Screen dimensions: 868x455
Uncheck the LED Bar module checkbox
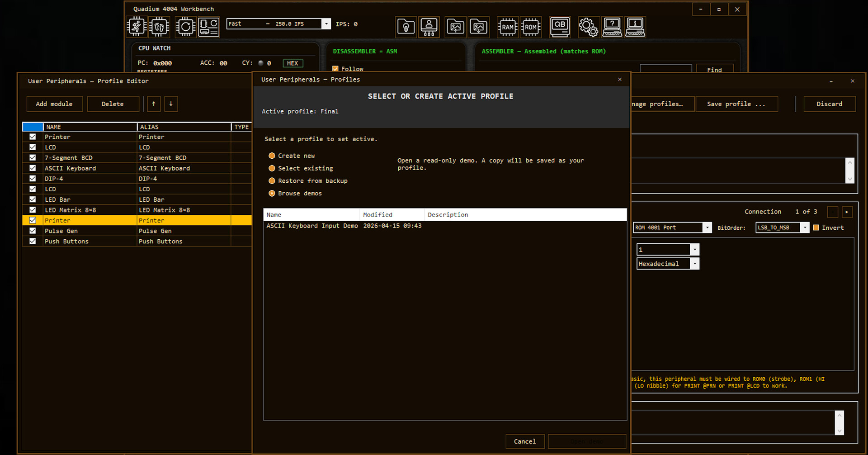coord(33,199)
